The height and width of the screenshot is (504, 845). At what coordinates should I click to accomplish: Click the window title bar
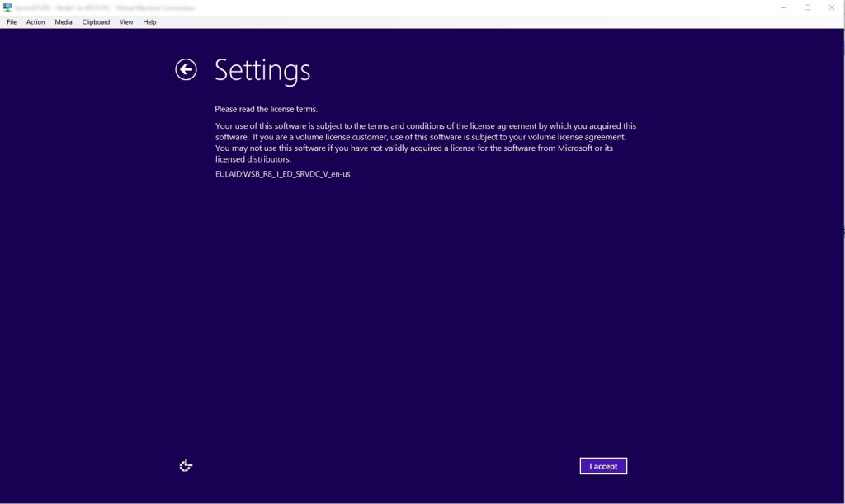tap(413, 7)
